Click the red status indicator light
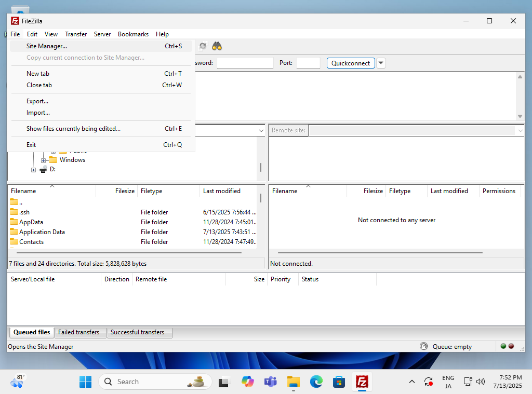The height and width of the screenshot is (394, 532). [x=511, y=346]
